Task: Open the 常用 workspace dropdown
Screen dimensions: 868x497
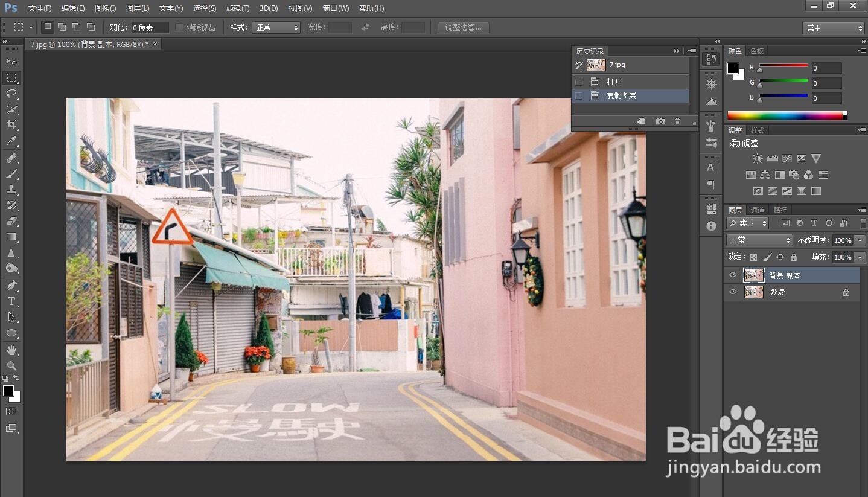Action: click(x=833, y=28)
